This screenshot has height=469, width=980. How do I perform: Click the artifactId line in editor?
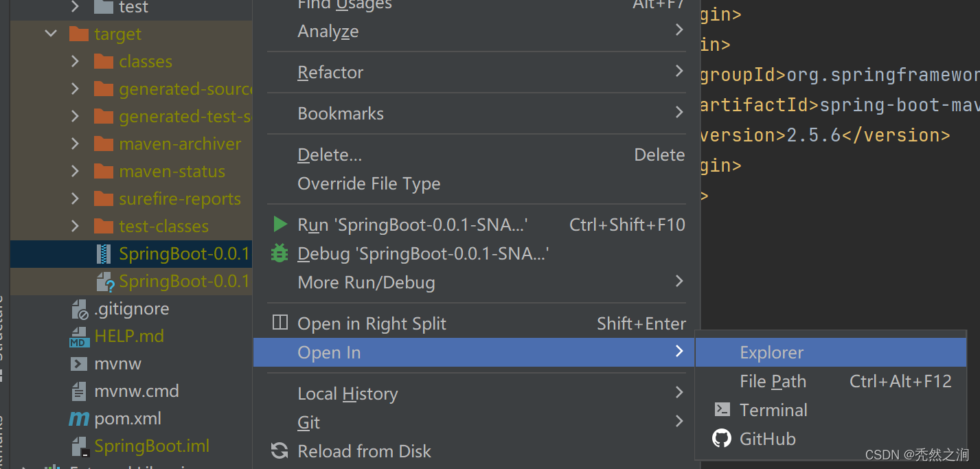click(x=839, y=105)
